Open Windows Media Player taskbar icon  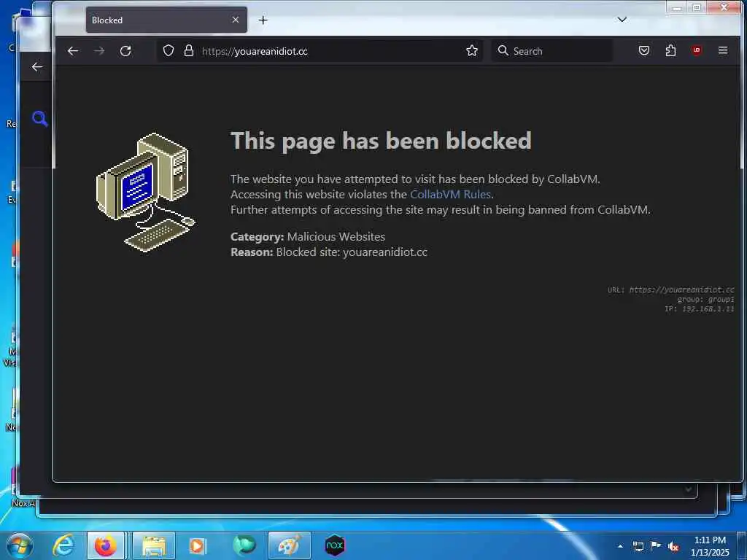[198, 545]
